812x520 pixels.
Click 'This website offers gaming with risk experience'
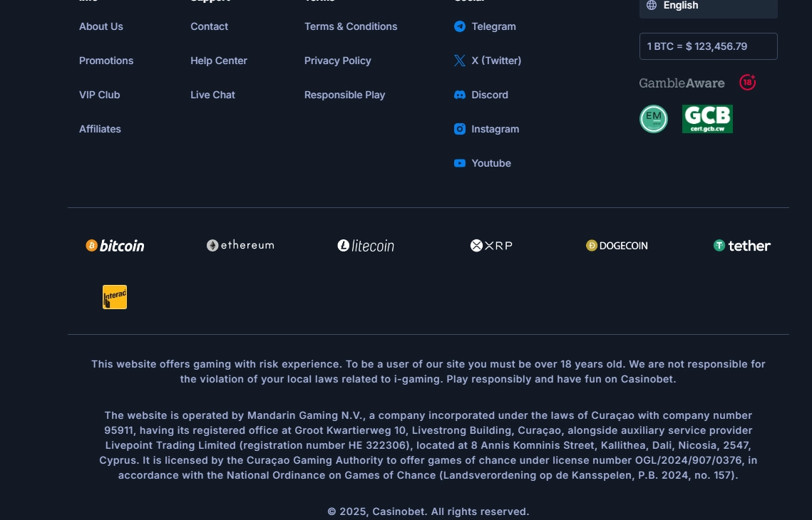pyautogui.click(x=217, y=364)
